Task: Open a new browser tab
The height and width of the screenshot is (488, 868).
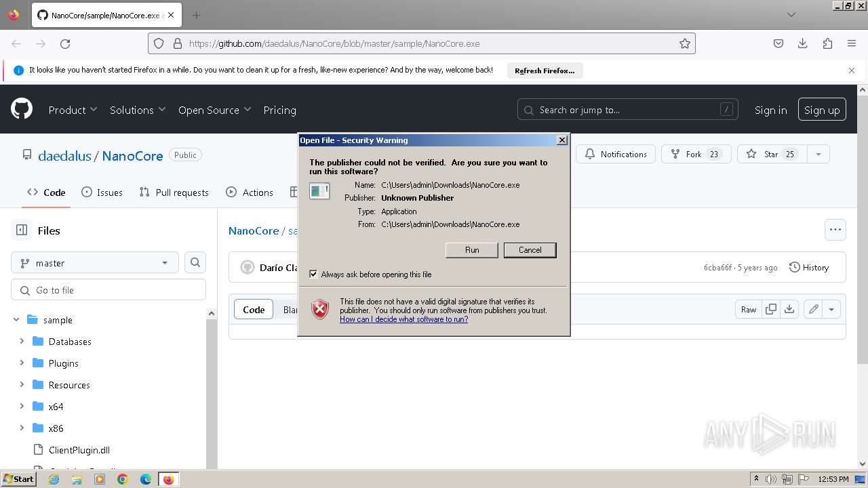Action: [196, 15]
